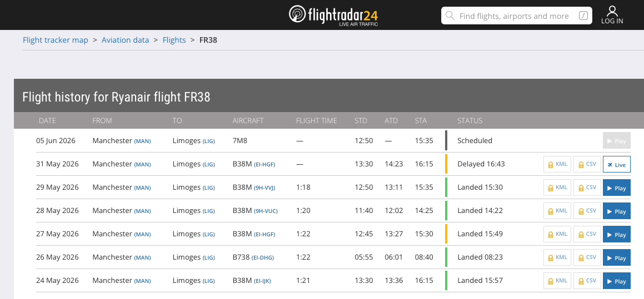Play the 24 May 2026 flight
The image size is (644, 299).
(x=616, y=281)
